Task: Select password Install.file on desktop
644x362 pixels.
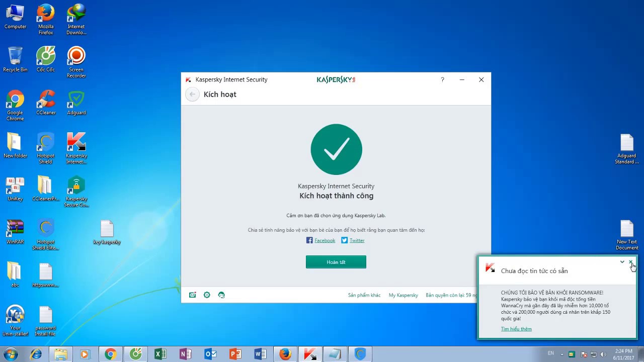Action: click(46, 321)
